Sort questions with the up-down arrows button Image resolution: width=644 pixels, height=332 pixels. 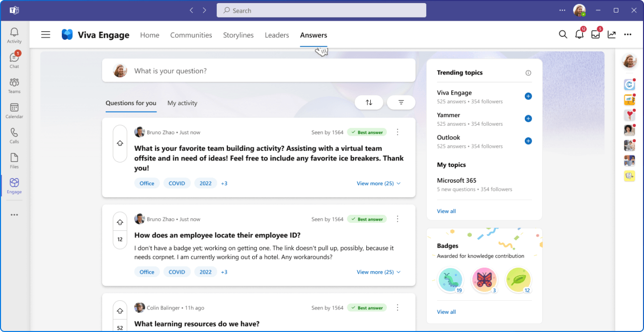tap(369, 102)
